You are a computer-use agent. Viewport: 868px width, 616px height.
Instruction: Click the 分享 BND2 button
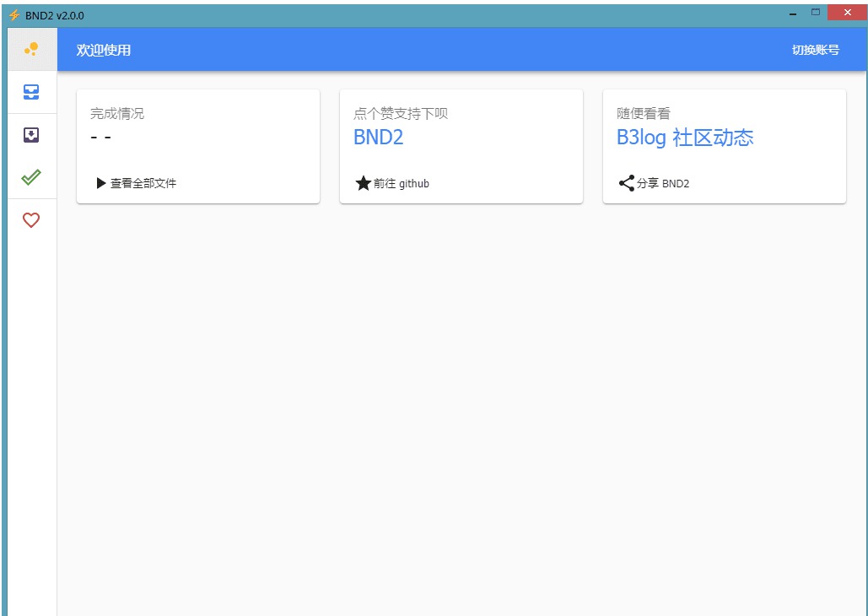point(654,183)
